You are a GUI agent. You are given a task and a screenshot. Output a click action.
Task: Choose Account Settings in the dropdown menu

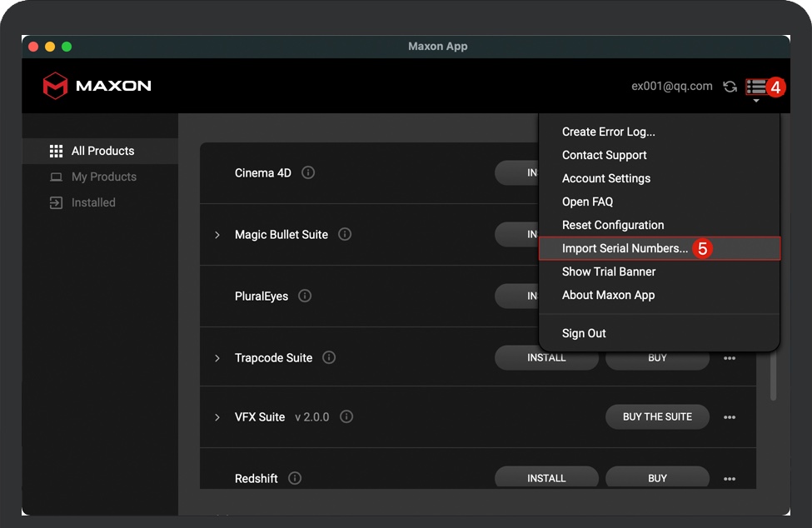(x=606, y=178)
